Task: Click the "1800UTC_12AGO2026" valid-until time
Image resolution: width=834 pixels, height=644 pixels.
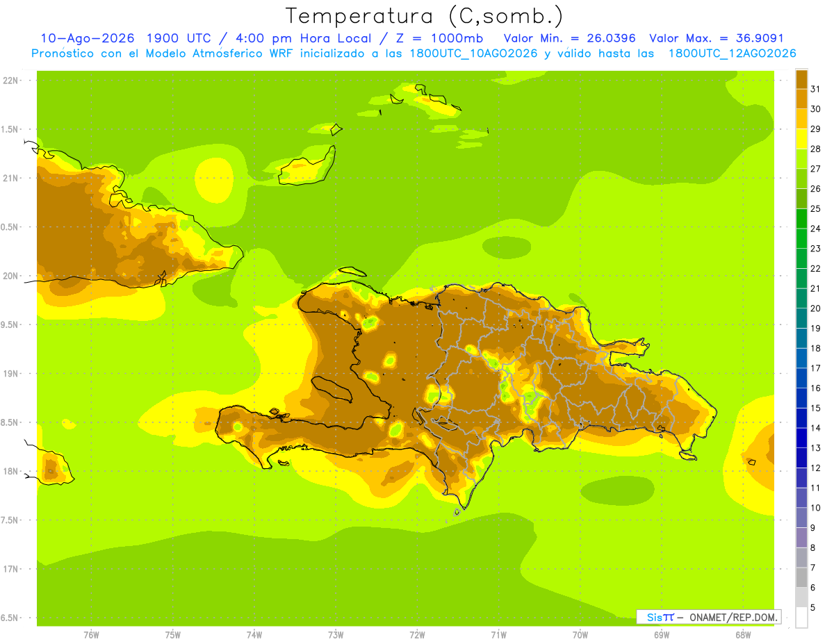Action: pos(733,53)
